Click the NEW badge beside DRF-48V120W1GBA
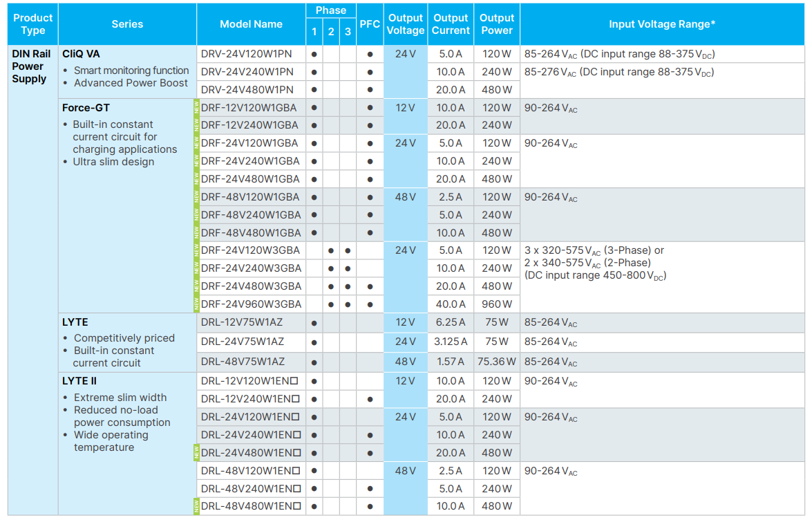This screenshot has height=520, width=812. coord(196,197)
